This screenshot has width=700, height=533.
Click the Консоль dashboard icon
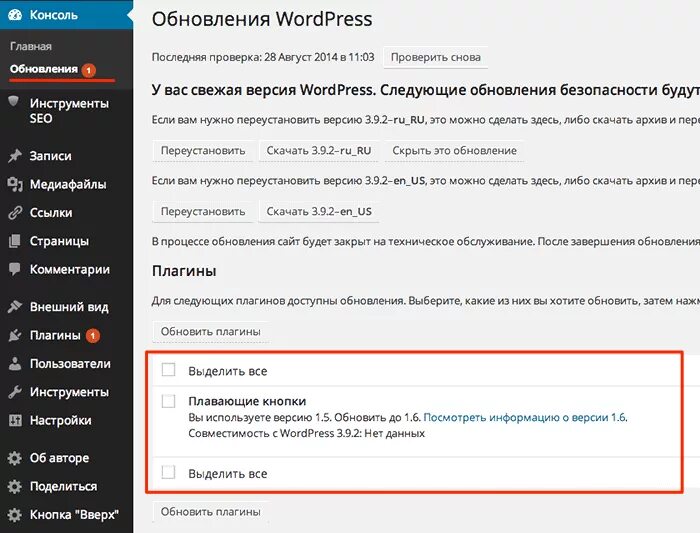14,15
